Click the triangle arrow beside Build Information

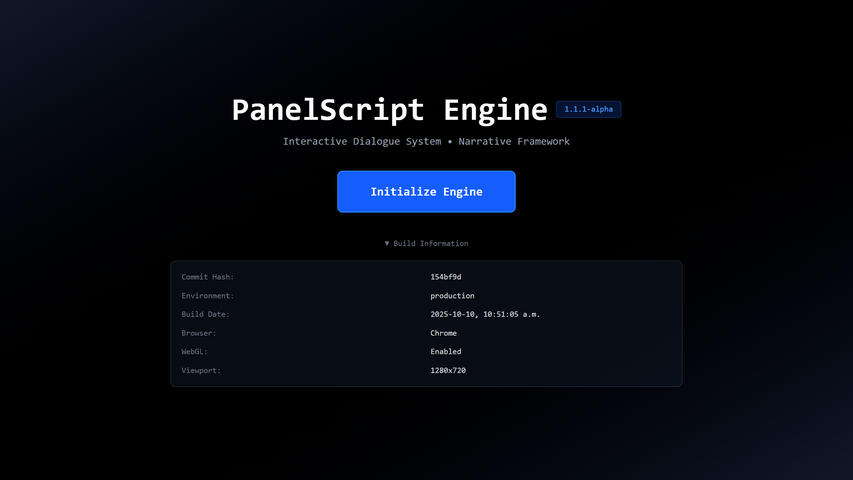coord(387,243)
